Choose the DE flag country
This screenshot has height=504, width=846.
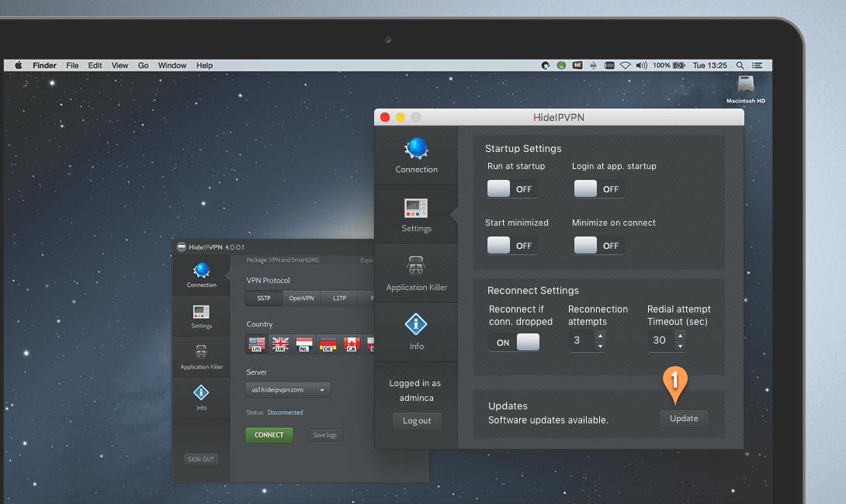[x=328, y=344]
